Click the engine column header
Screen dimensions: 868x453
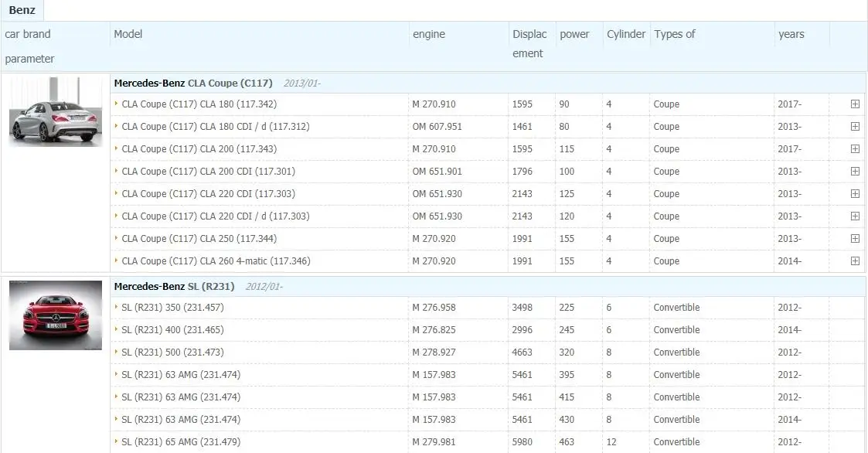click(x=428, y=34)
